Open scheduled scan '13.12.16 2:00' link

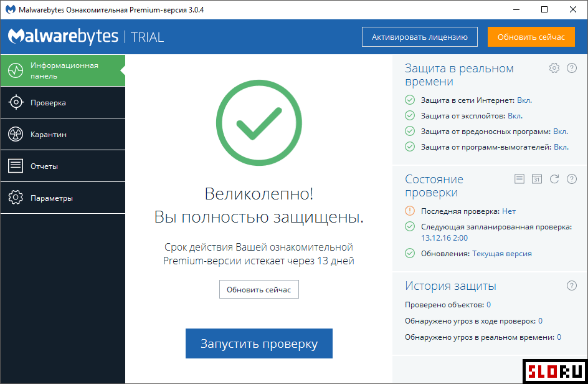tap(444, 238)
